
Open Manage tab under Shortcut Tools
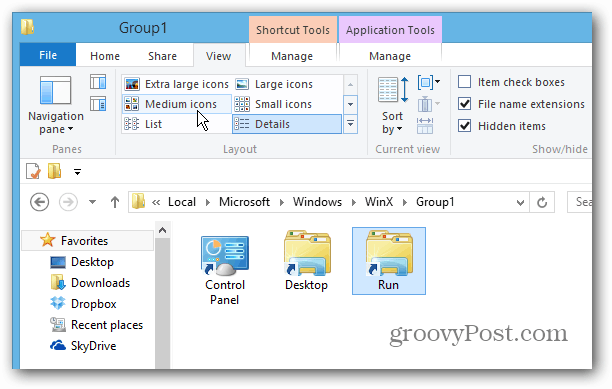[x=292, y=56]
